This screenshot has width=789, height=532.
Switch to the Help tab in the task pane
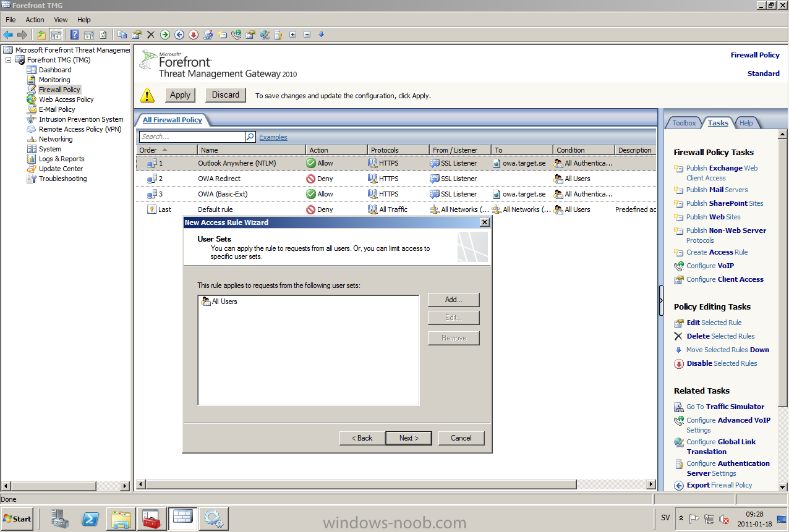point(746,123)
